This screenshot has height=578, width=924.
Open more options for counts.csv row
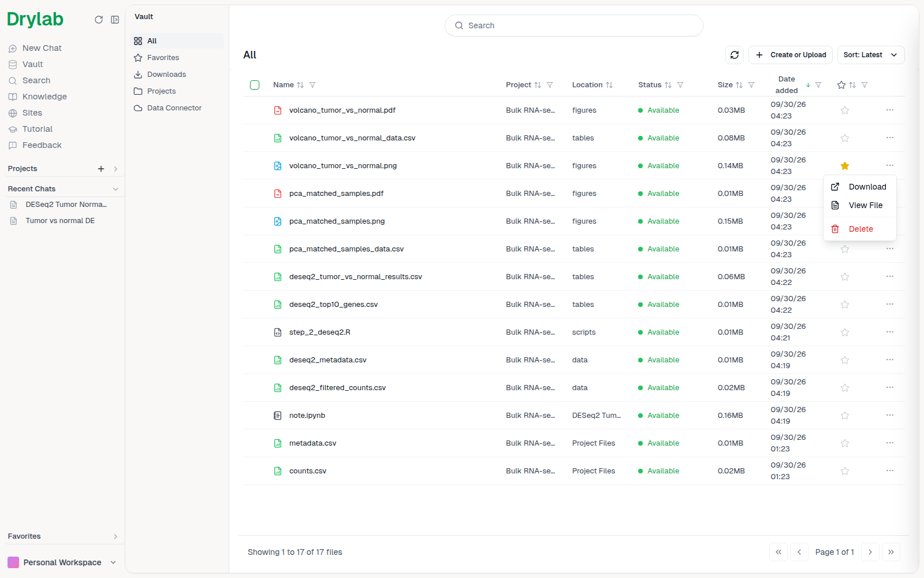pyautogui.click(x=890, y=470)
